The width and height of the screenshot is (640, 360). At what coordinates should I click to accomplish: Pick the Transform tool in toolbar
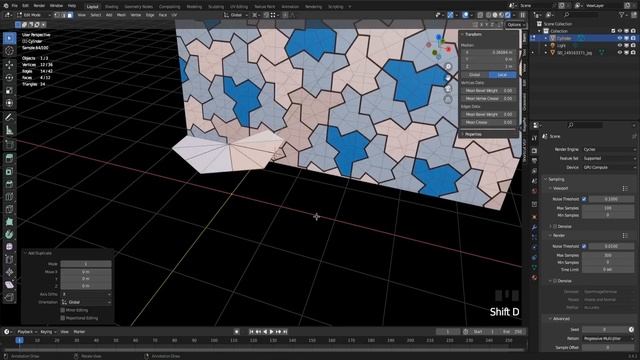9,103
